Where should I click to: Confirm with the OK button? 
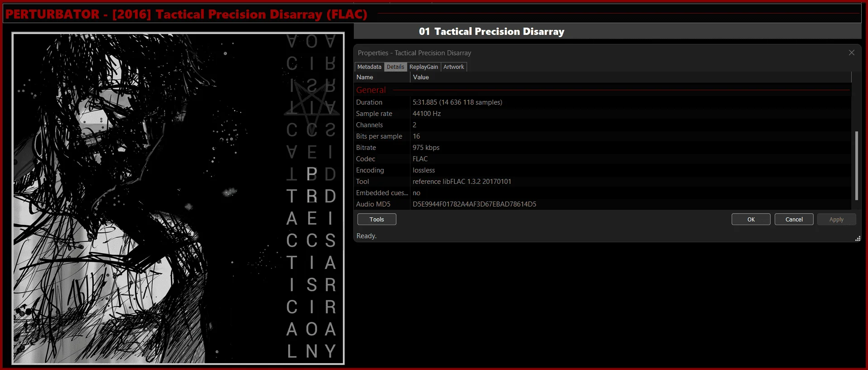pos(751,219)
